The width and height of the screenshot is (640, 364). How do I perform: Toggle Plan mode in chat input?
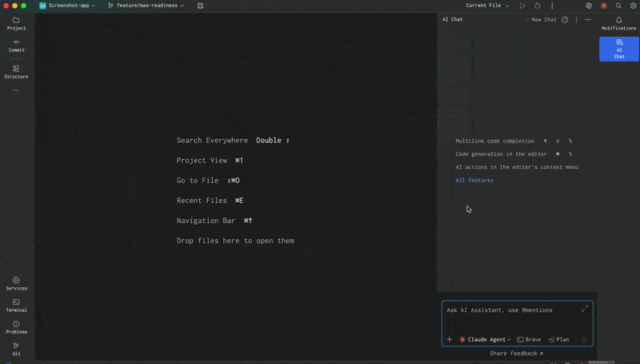(x=558, y=339)
